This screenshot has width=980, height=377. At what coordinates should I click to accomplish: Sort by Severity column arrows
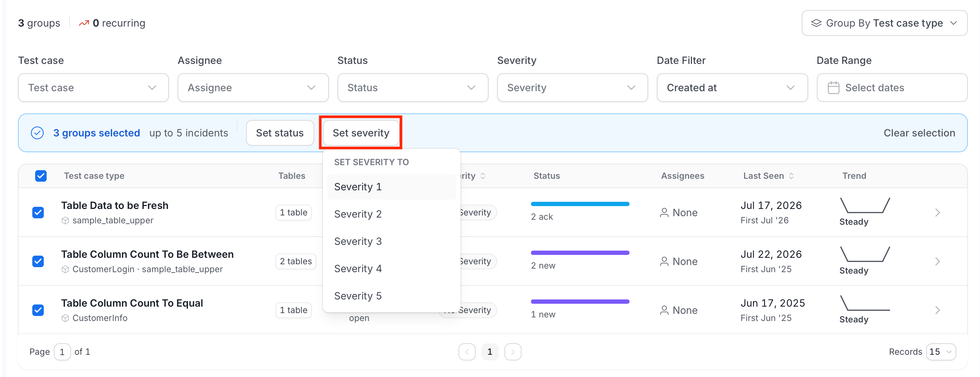pos(483,176)
